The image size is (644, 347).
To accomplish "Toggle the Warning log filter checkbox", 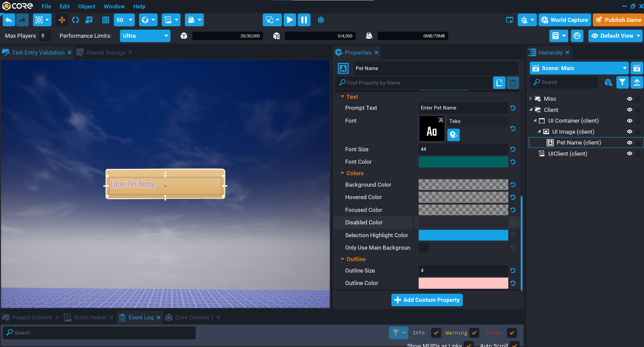I will coord(474,333).
